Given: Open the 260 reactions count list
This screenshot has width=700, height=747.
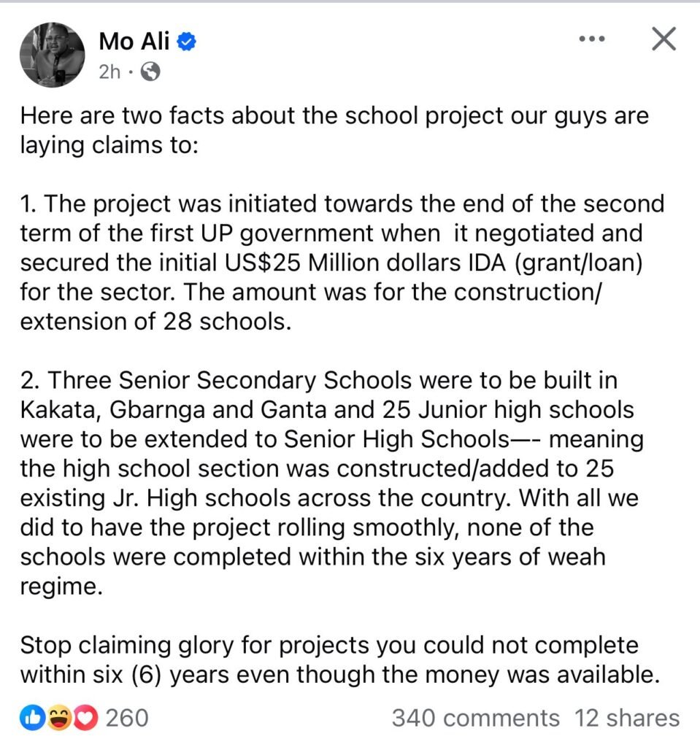Looking at the screenshot, I should [x=127, y=719].
